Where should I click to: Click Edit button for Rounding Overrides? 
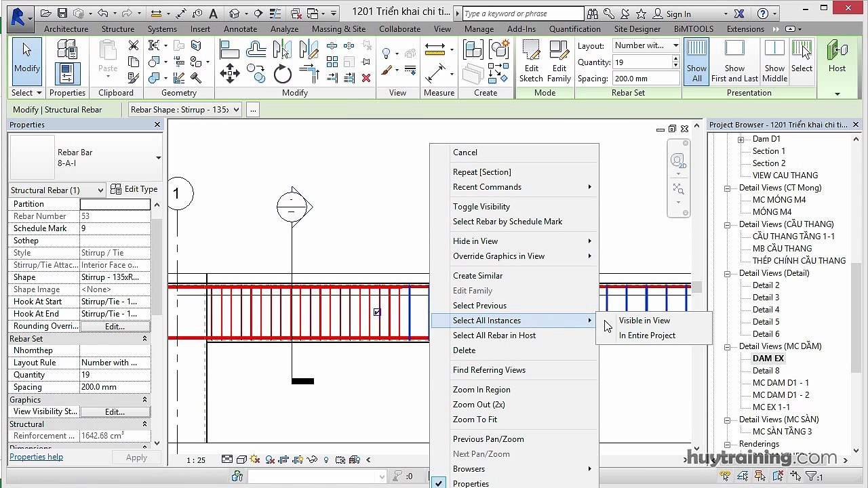[x=115, y=326]
